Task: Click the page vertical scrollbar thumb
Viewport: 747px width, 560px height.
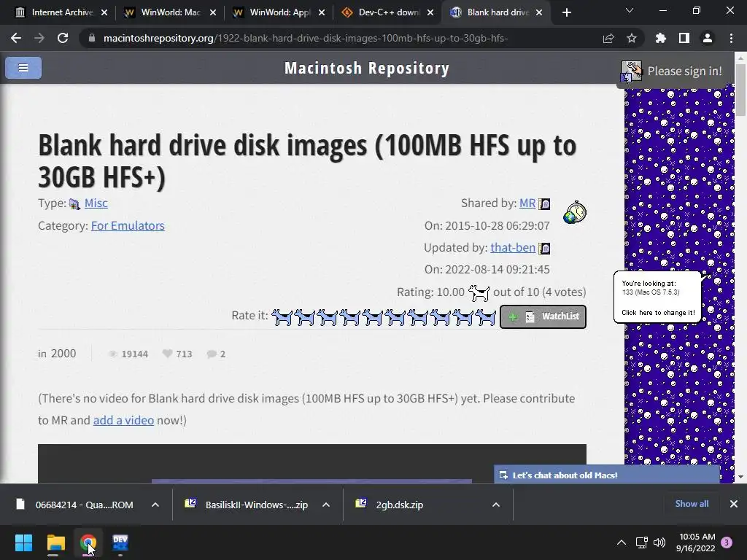Action: (740, 90)
